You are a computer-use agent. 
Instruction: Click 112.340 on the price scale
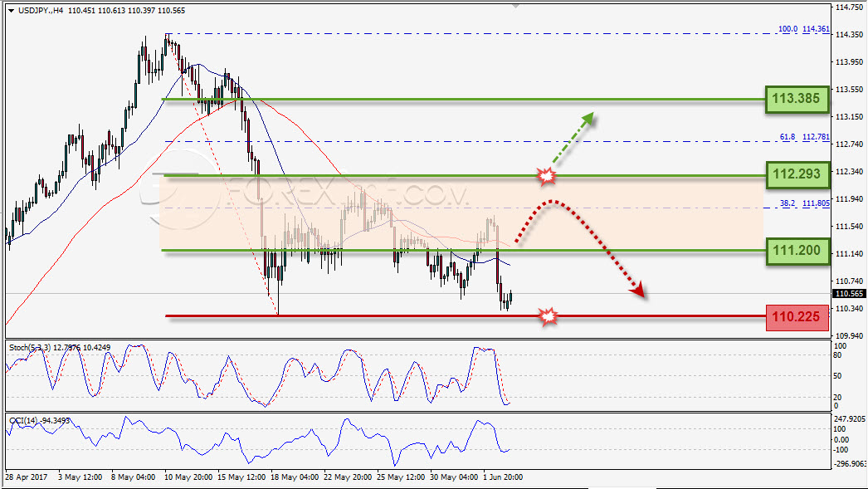[849, 172]
